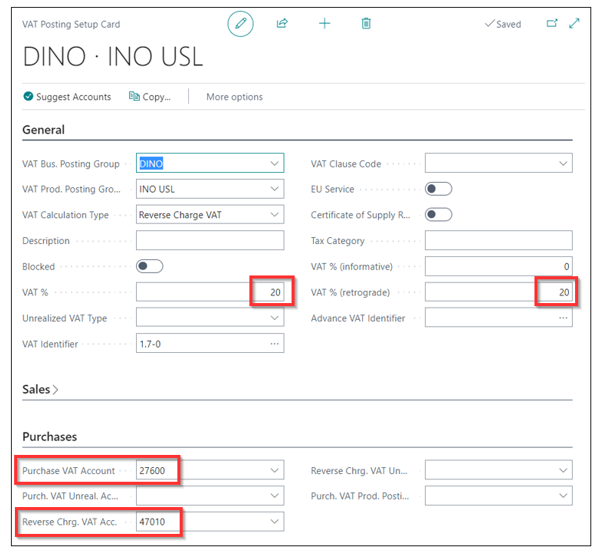
Task: Click the trash delete icon
Action: click(366, 24)
